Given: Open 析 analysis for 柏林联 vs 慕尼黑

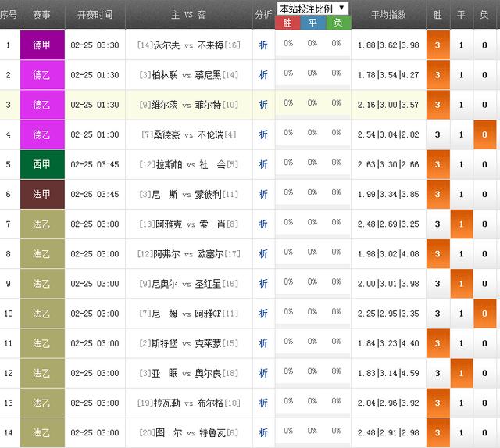Looking at the screenshot, I should (263, 75).
